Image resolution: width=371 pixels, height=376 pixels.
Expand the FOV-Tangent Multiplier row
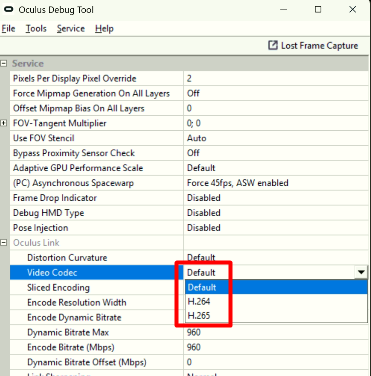click(4, 123)
